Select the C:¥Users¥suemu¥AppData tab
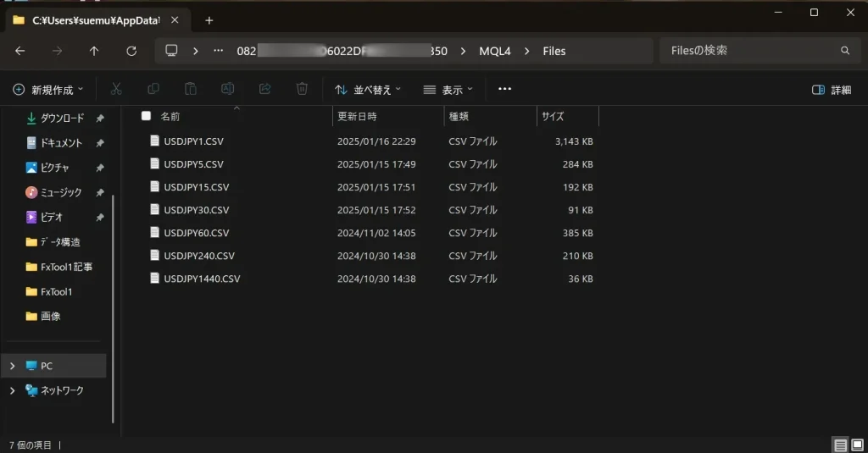 (x=97, y=20)
